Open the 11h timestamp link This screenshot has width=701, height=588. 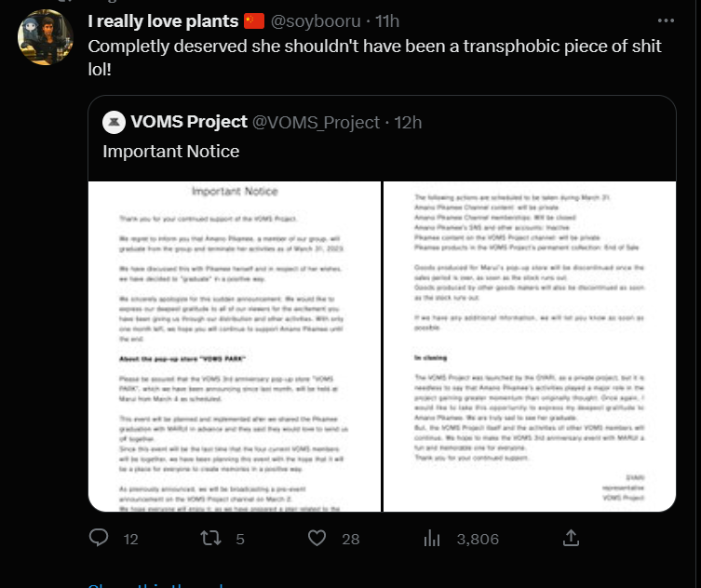coord(387,21)
